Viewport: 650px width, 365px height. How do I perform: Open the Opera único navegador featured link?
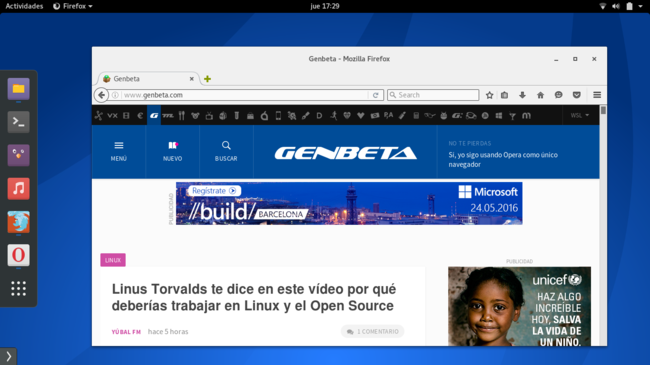coord(503,159)
